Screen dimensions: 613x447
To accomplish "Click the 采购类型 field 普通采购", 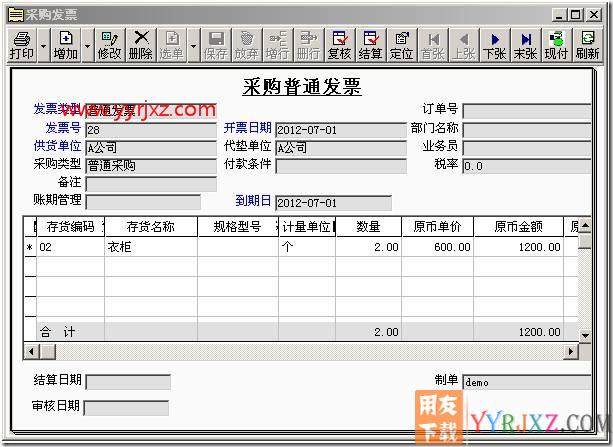I will point(151,166).
